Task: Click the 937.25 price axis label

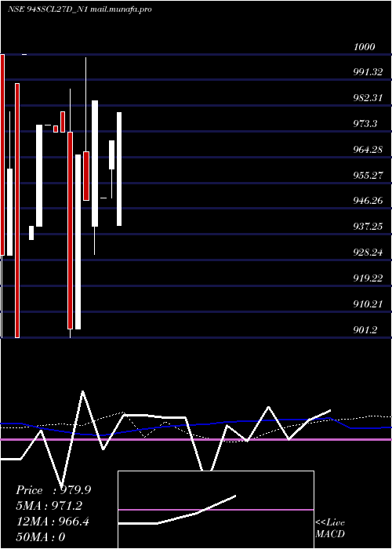Action: click(x=368, y=227)
